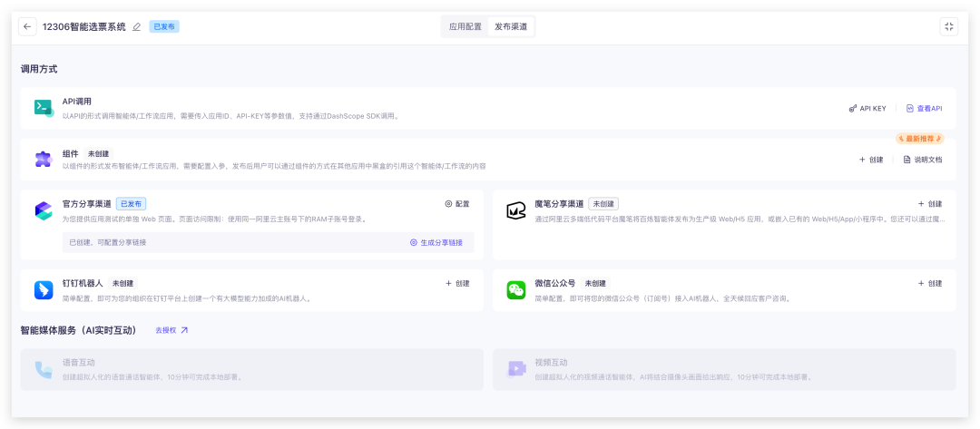
Task: Click the 智能媒体服务（AI实时互动） heading
Action: pyautogui.click(x=78, y=330)
